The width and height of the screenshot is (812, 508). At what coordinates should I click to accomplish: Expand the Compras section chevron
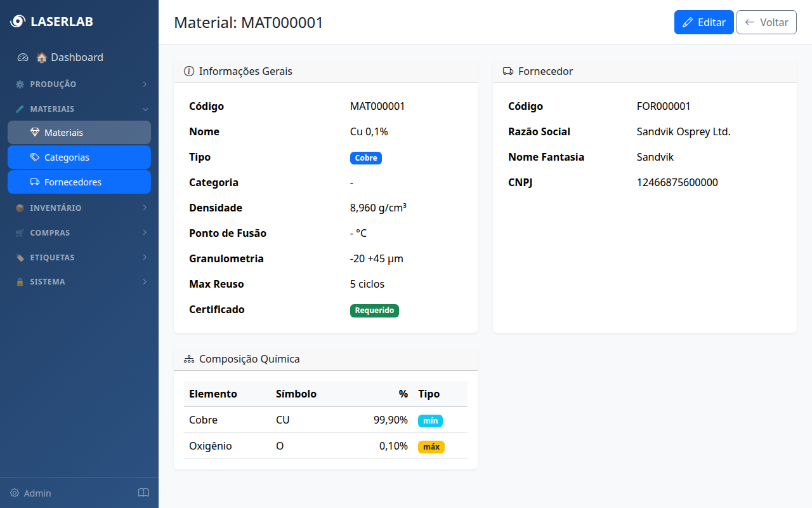click(145, 232)
